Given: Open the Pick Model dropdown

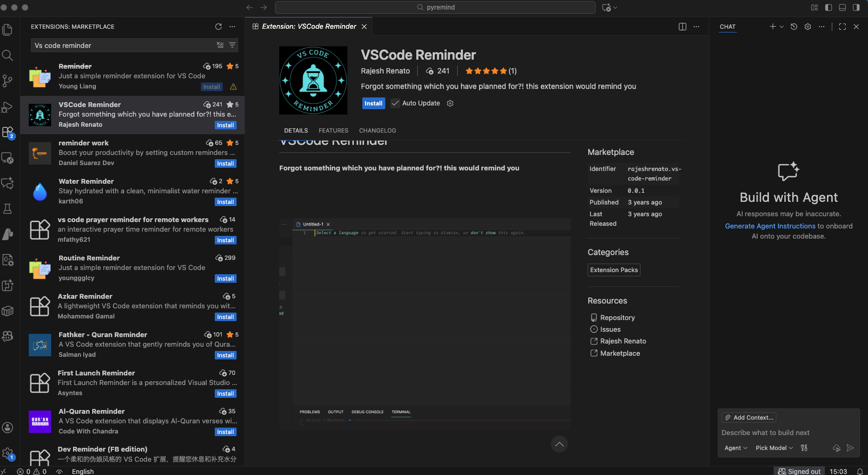Looking at the screenshot, I should coord(774,448).
